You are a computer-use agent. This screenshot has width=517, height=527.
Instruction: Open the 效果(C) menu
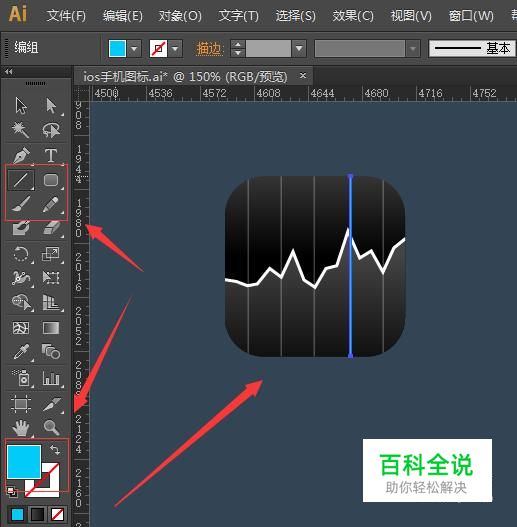353,15
